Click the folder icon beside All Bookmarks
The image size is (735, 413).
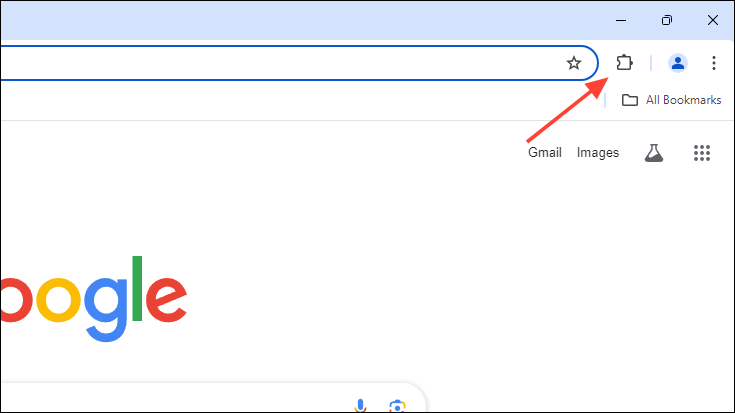pyautogui.click(x=630, y=100)
